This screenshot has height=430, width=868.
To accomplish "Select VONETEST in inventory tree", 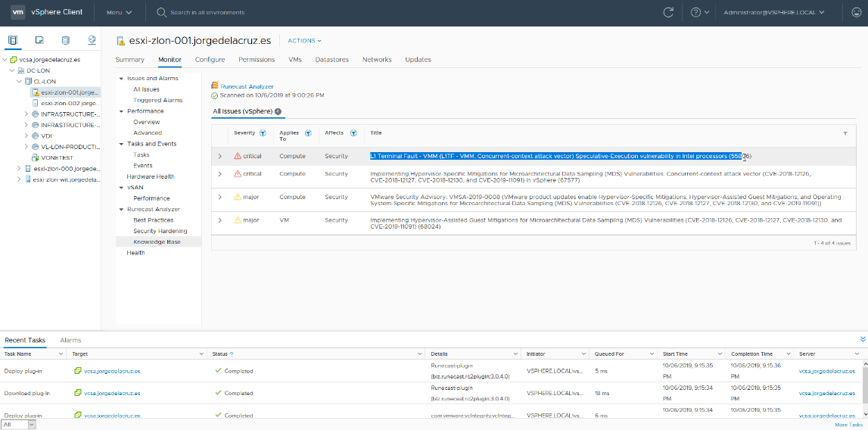I will pos(58,157).
